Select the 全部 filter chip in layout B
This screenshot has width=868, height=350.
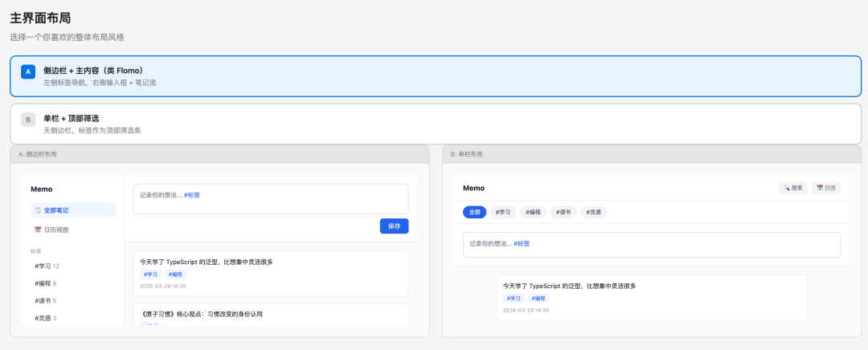[x=474, y=212]
